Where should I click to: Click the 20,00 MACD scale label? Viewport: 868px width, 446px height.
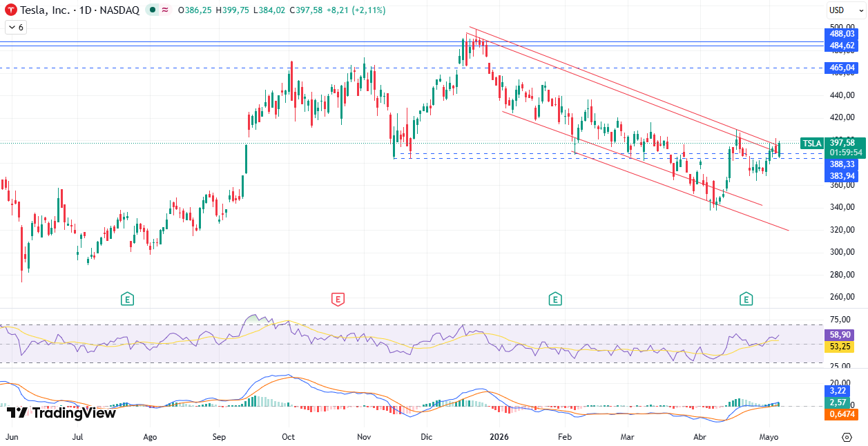pyautogui.click(x=842, y=382)
